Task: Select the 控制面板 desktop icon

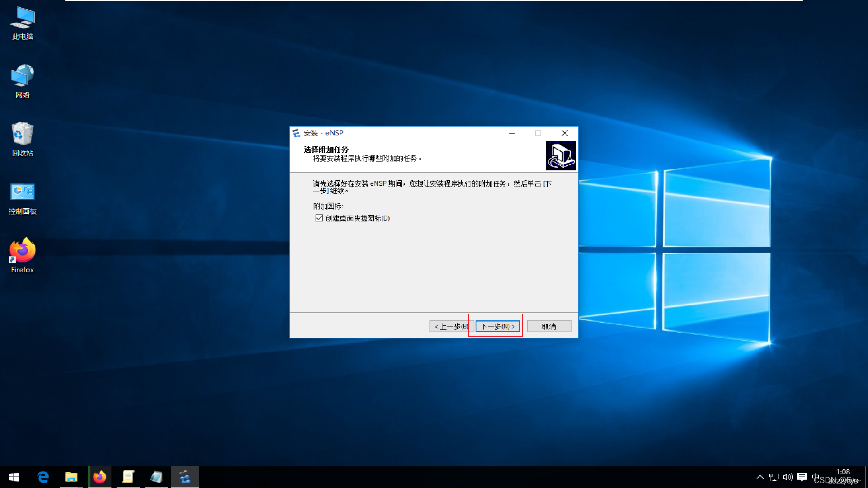Action: (x=23, y=199)
